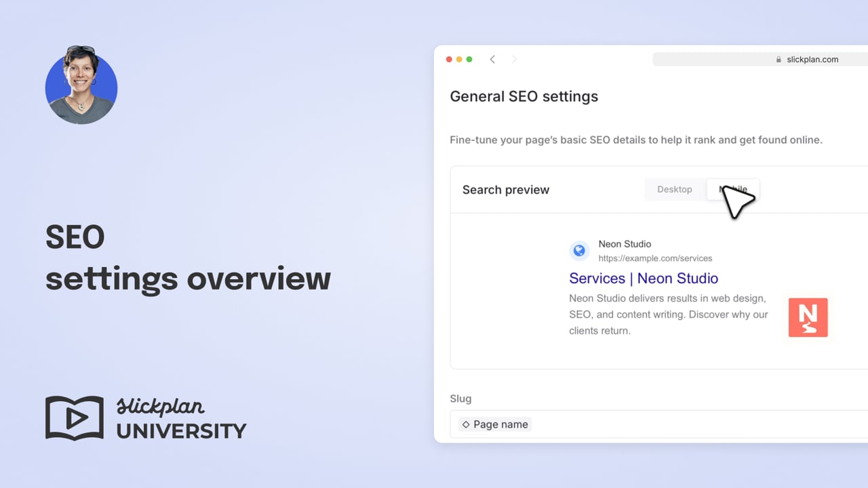868x488 pixels.
Task: Click the globe favicon beside Neon Studio
Action: 579,251
